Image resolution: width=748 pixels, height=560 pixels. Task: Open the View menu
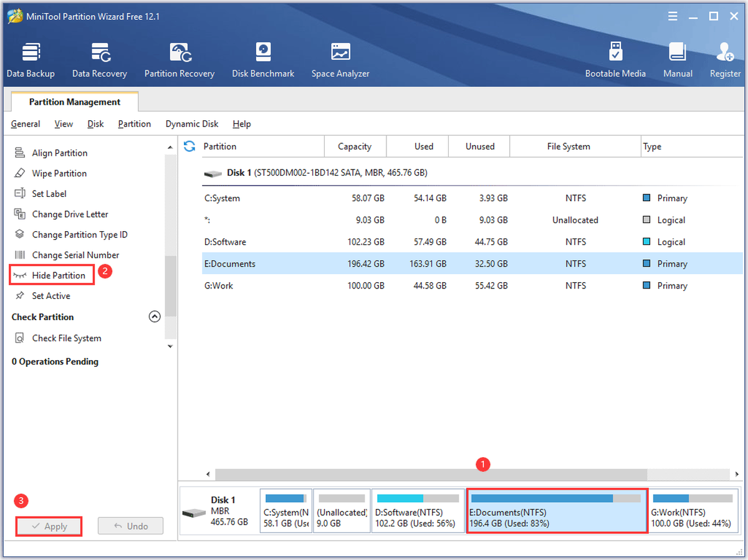pos(64,124)
